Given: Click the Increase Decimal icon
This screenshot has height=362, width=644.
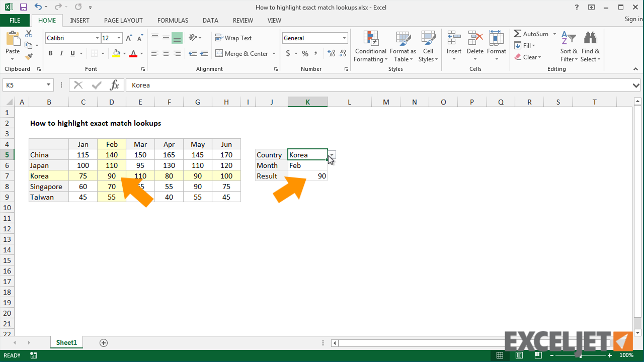Looking at the screenshot, I should (x=332, y=53).
